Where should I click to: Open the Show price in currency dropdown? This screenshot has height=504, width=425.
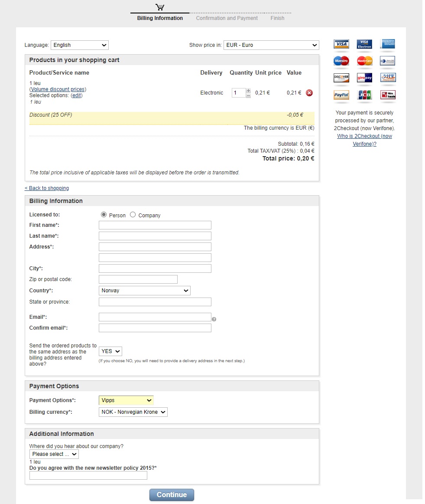click(x=271, y=45)
